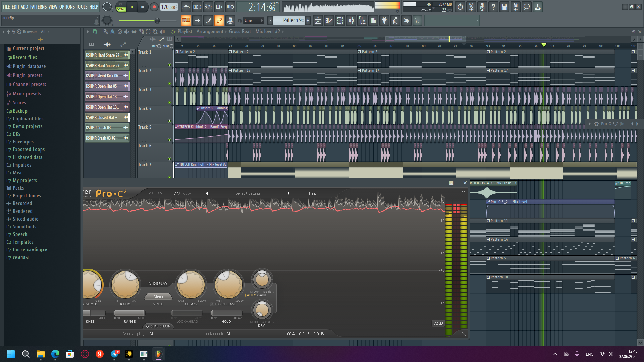Select the playlist Draw pencil tool
The width and height of the screenshot is (644, 362).
coord(106,32)
